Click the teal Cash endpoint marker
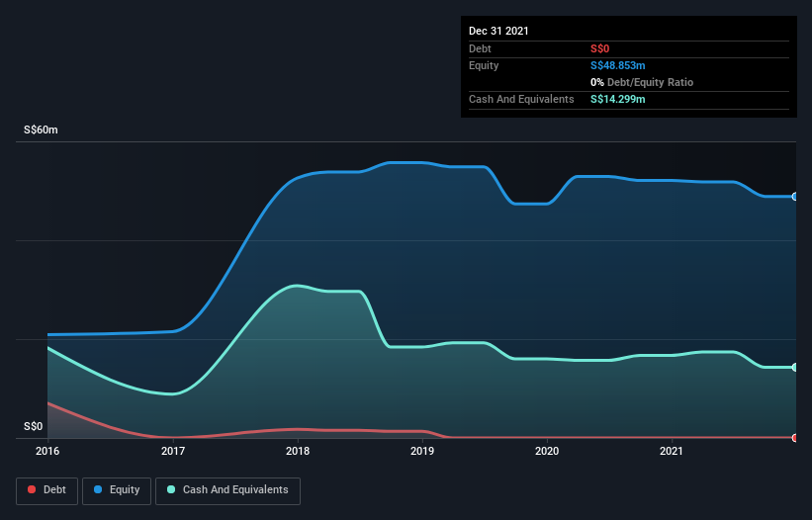This screenshot has height=520, width=812. tap(795, 367)
